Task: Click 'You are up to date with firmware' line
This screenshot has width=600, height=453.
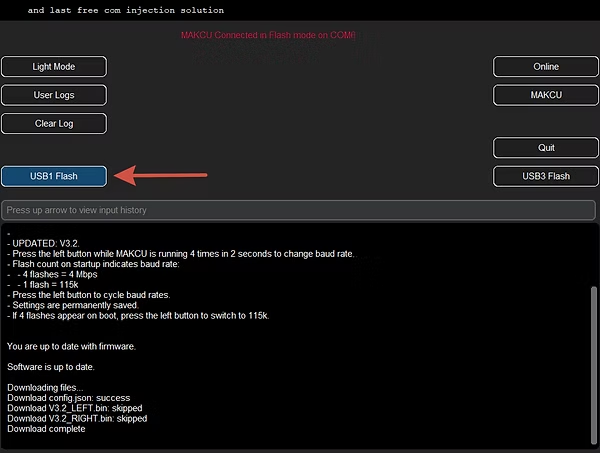Action: pyautogui.click(x=85, y=346)
